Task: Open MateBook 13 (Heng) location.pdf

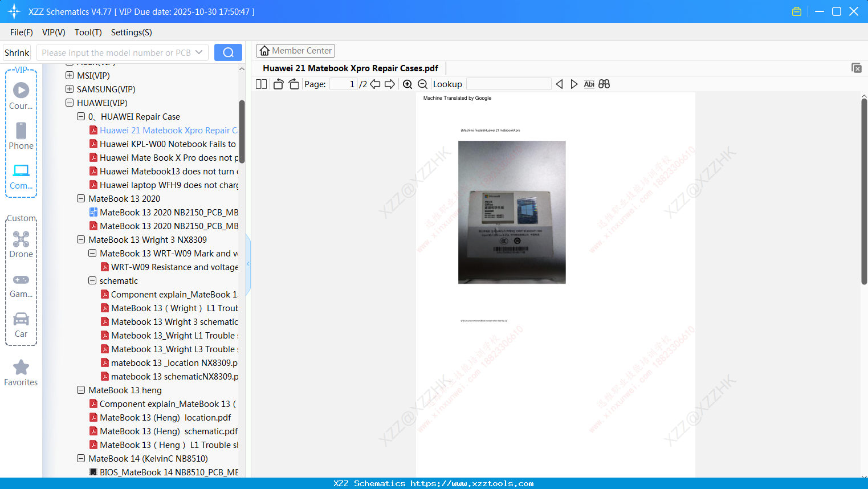Action: coord(160,418)
